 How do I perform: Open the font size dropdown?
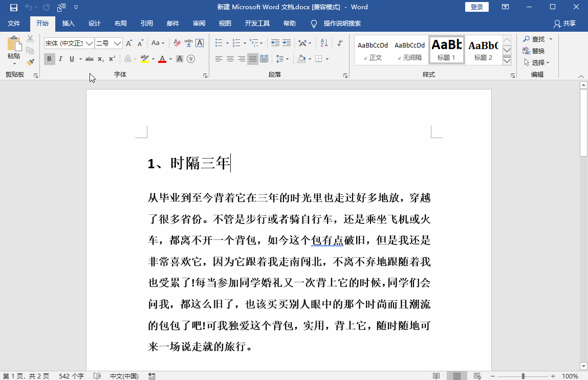(118, 43)
